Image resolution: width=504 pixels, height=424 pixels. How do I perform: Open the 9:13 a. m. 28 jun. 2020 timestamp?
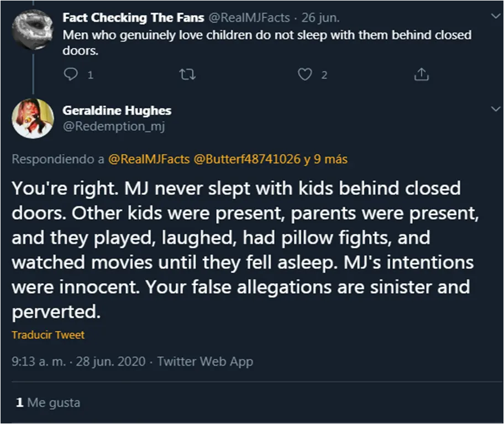tap(78, 362)
